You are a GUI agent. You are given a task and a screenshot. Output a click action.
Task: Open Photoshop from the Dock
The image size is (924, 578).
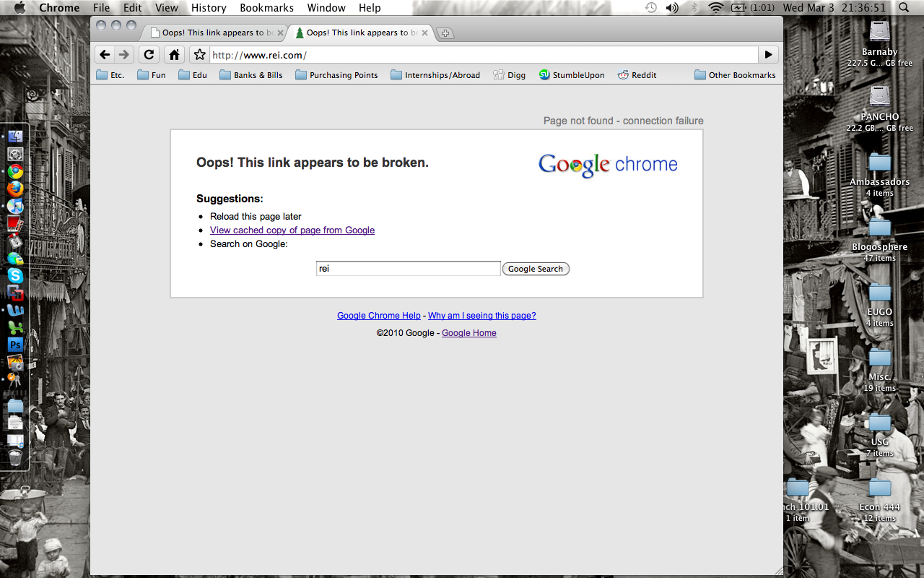coord(15,345)
